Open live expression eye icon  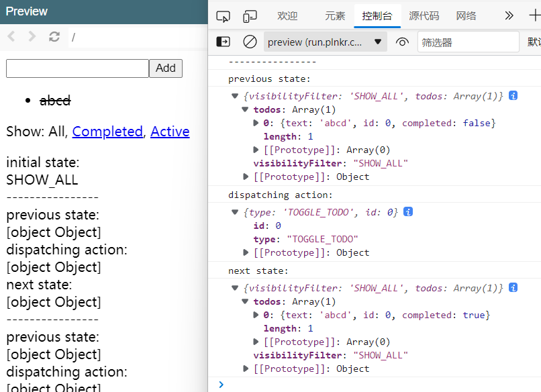click(x=402, y=42)
